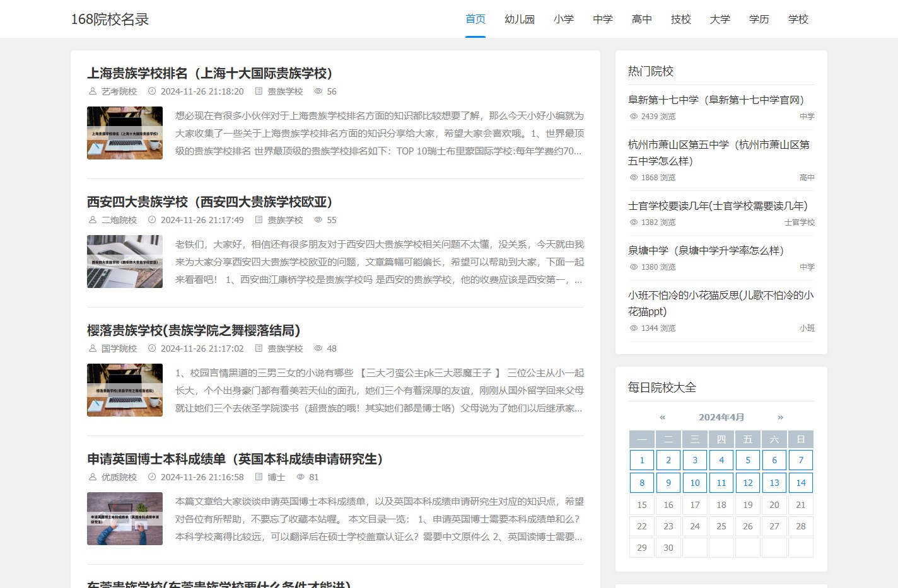This screenshot has width=898, height=588.
Task: Click the 小班 tag in hot list
Action: (807, 328)
